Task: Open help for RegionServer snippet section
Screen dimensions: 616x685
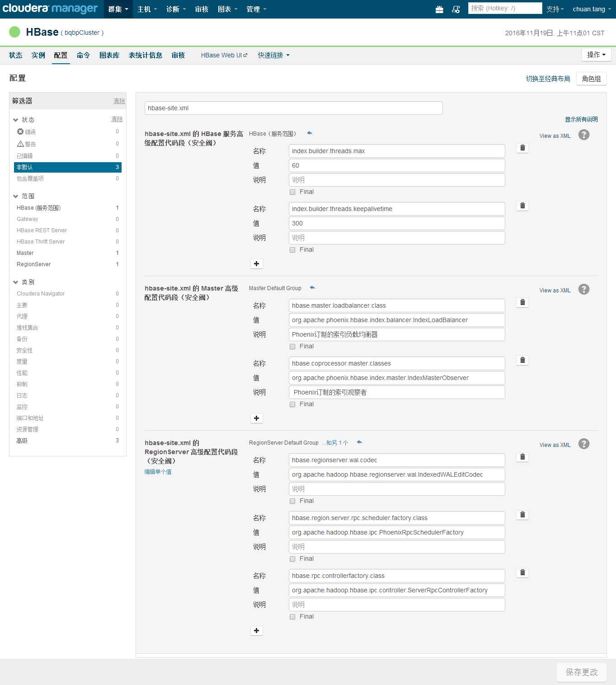Action: (x=584, y=444)
